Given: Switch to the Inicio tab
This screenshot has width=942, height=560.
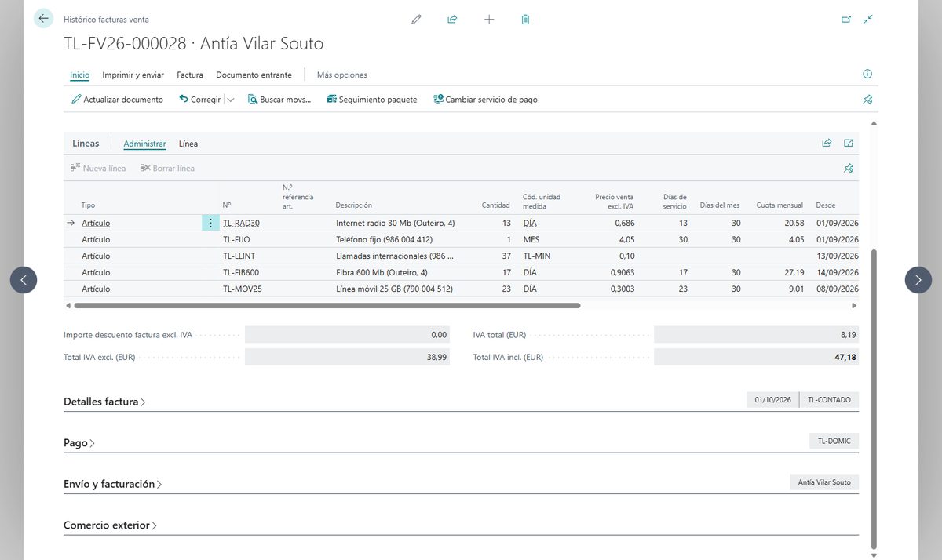Looking at the screenshot, I should click(79, 75).
